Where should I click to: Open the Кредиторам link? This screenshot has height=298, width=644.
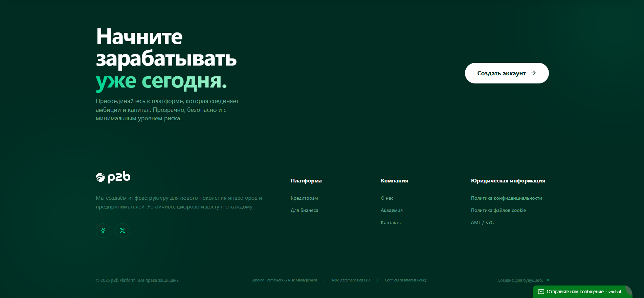tap(304, 198)
